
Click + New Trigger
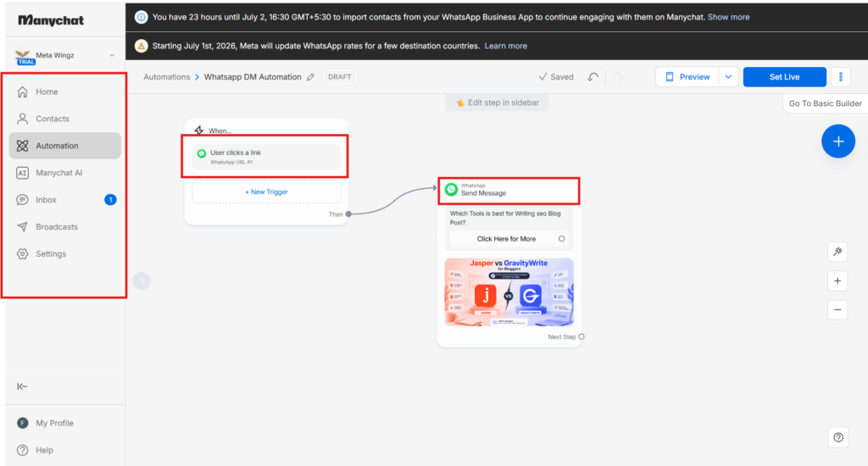click(266, 192)
